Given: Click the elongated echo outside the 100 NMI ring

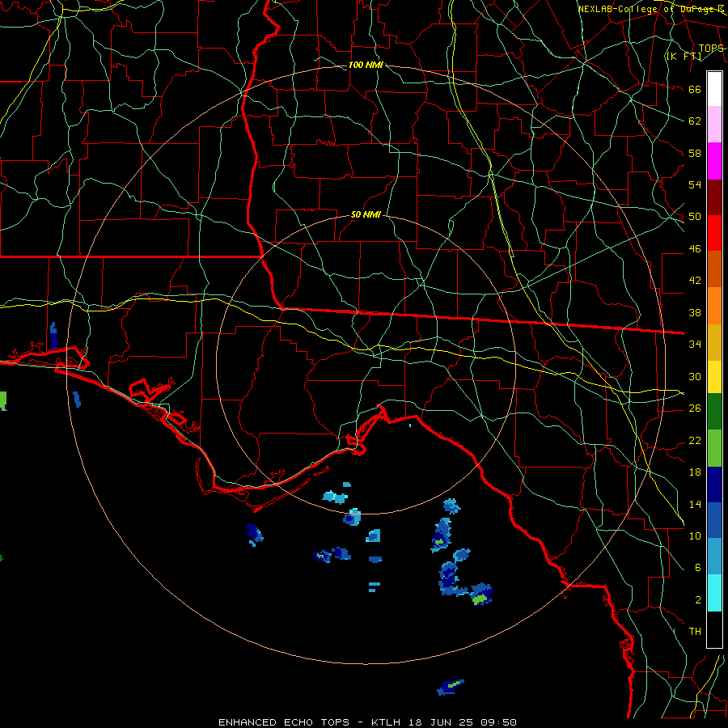Looking at the screenshot, I should pyautogui.click(x=451, y=687).
